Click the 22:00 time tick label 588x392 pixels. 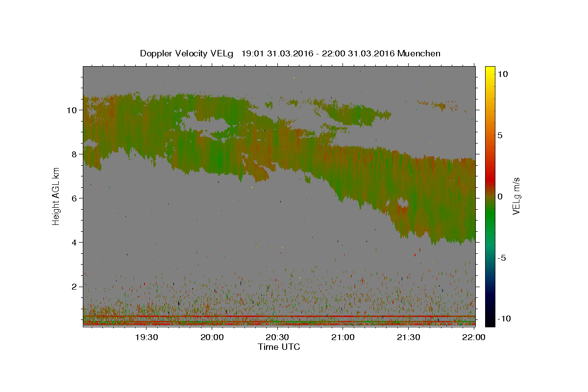coord(474,337)
